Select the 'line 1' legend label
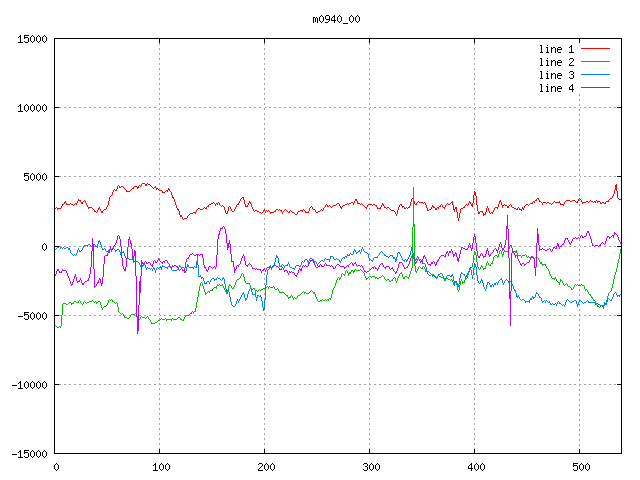The height and width of the screenshot is (480, 640). [x=557, y=49]
